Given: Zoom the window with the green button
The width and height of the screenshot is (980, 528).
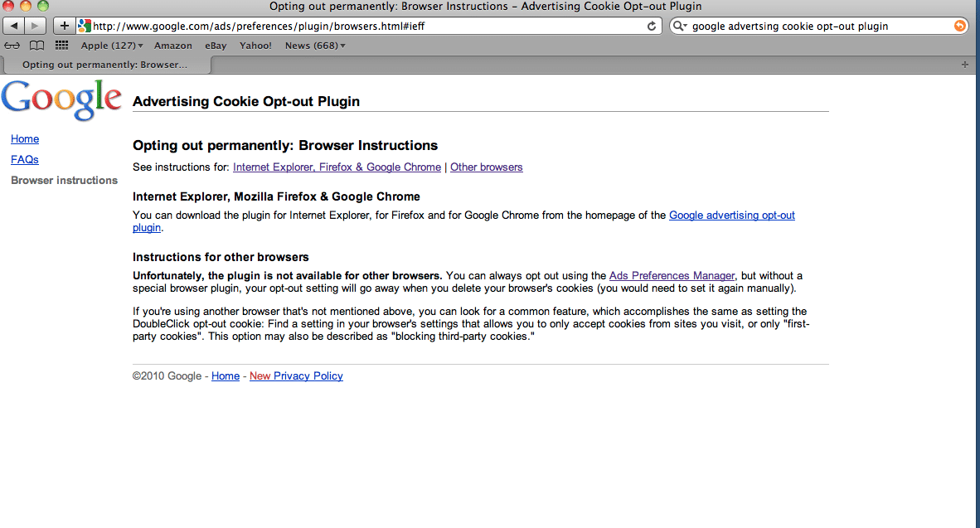Looking at the screenshot, I should [42, 6].
